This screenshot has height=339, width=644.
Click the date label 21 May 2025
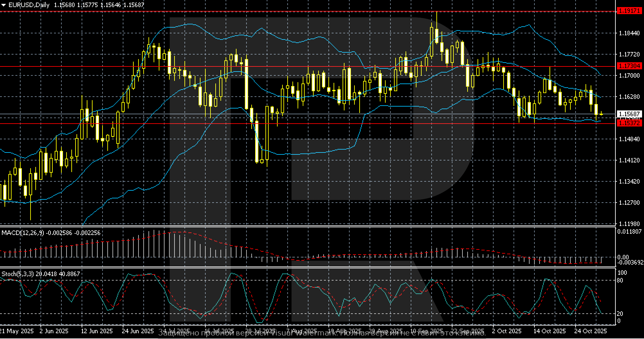pyautogui.click(x=17, y=331)
